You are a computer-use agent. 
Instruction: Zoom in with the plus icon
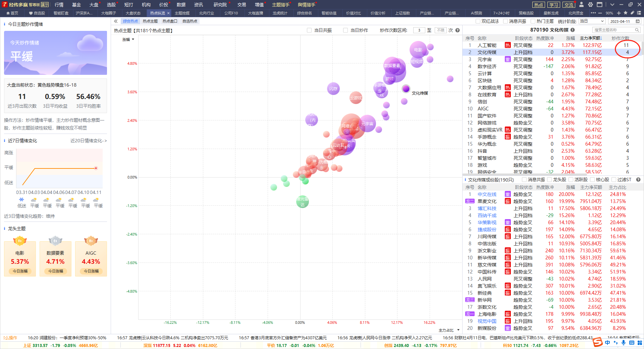pos(619,13)
